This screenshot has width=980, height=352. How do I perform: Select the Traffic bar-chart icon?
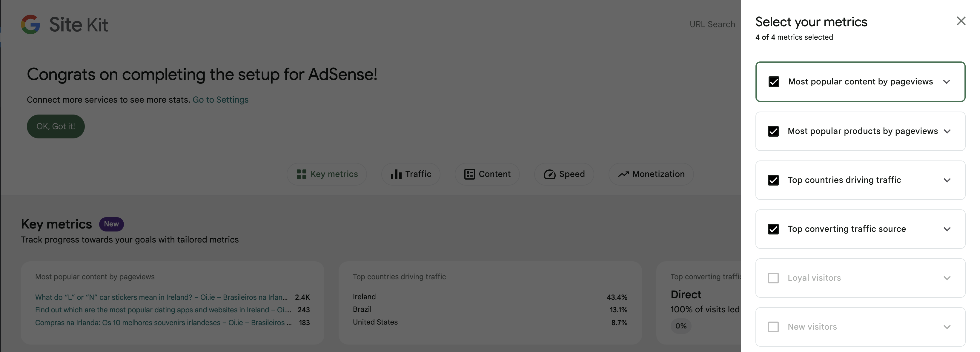click(396, 174)
